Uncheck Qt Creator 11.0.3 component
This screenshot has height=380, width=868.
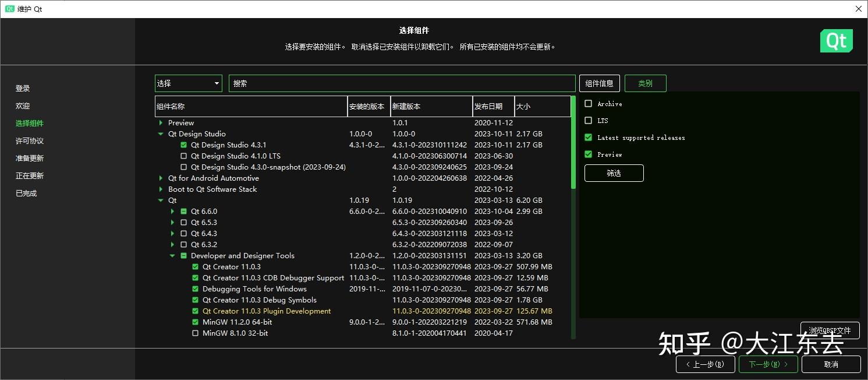coord(195,266)
